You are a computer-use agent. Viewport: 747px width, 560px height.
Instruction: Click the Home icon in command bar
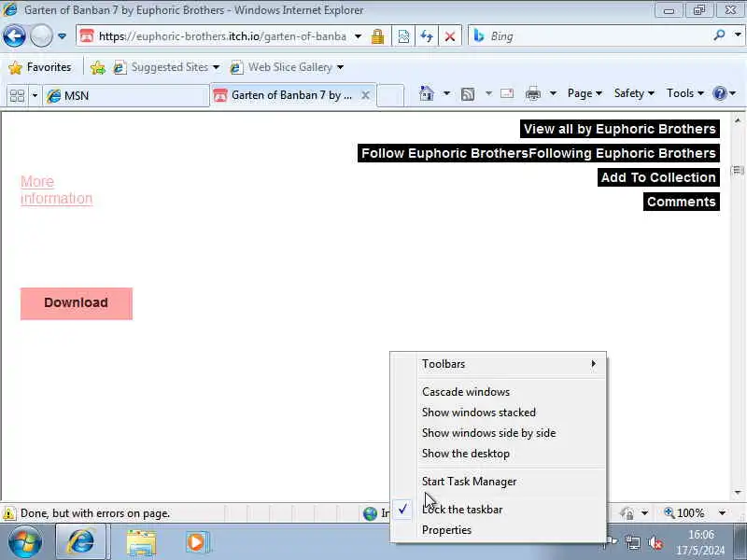click(427, 93)
